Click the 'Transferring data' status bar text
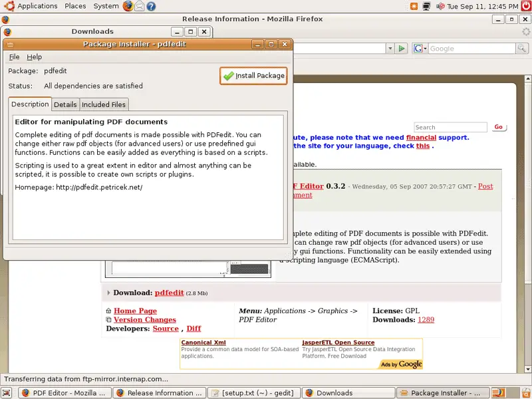Viewport: 532px width, 399px height. [86, 379]
